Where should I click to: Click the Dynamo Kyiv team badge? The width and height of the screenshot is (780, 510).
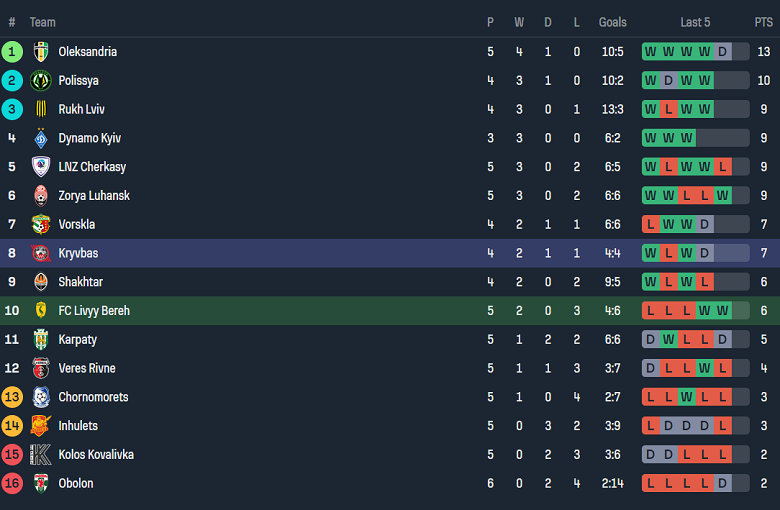[x=41, y=138]
